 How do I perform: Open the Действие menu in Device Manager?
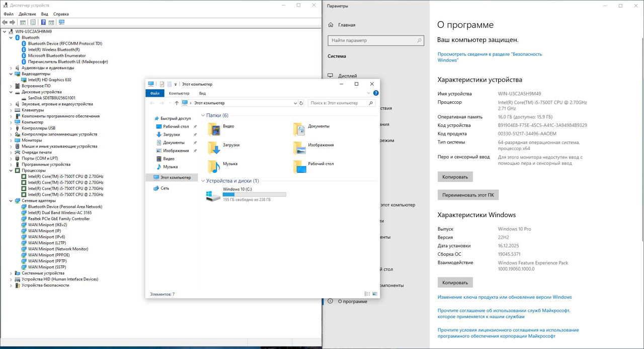point(27,14)
